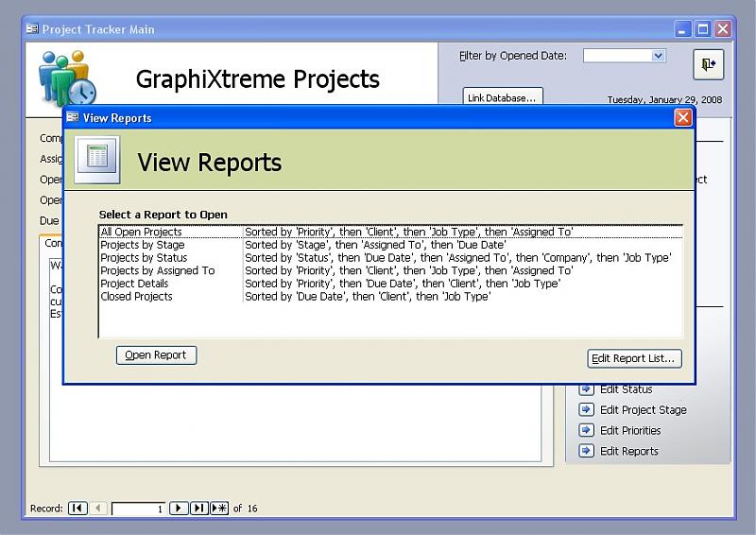756x535 pixels.
Task: Select the Projects by Assigned To report
Action: tap(391, 270)
